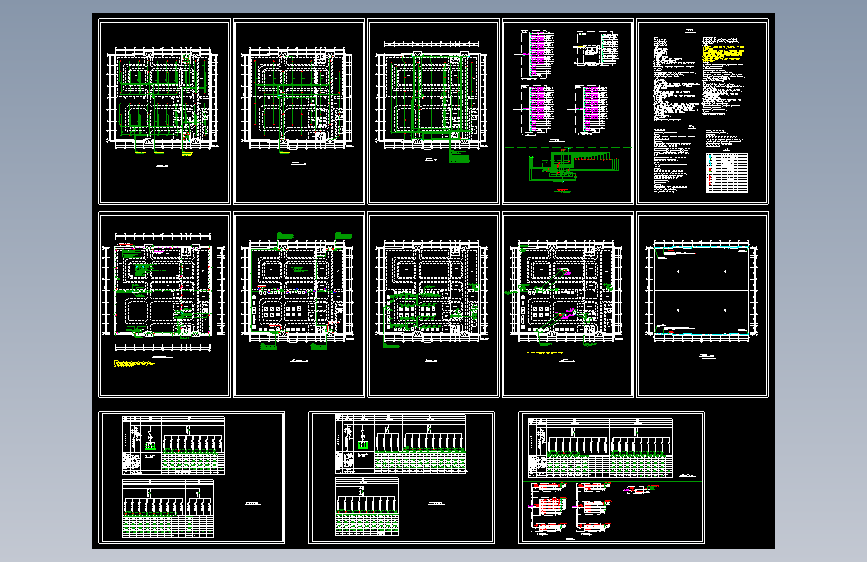Click the legend table in the notes sheet

pos(727,173)
